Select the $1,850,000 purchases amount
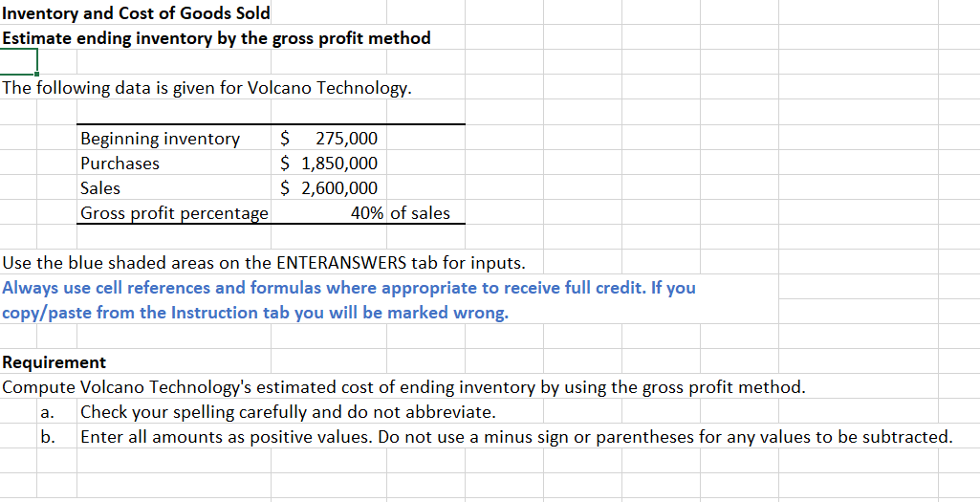 (x=329, y=163)
